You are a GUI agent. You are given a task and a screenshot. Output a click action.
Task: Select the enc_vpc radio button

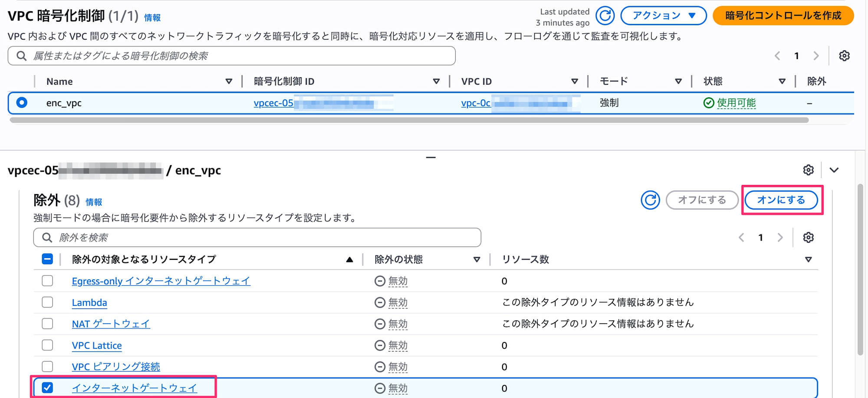tap(22, 103)
